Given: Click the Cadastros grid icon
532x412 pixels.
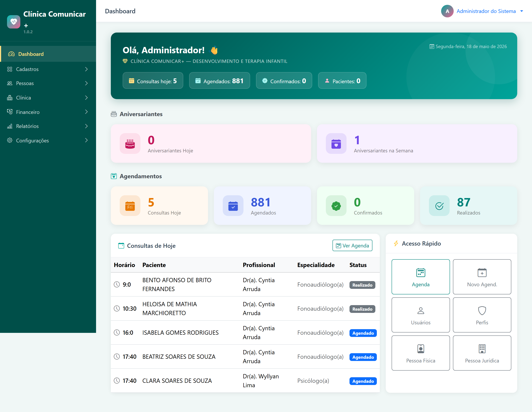Looking at the screenshot, I should point(10,69).
